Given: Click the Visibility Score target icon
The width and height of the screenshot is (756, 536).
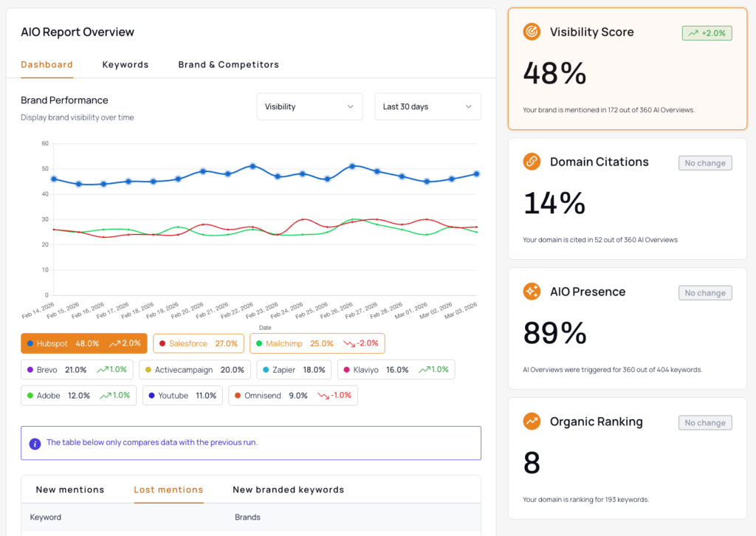Looking at the screenshot, I should [532, 32].
